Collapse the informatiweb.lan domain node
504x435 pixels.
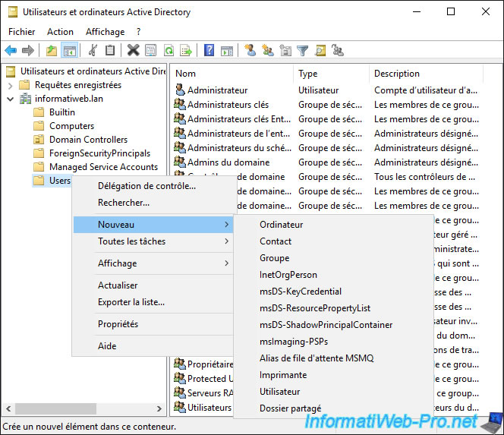point(11,99)
